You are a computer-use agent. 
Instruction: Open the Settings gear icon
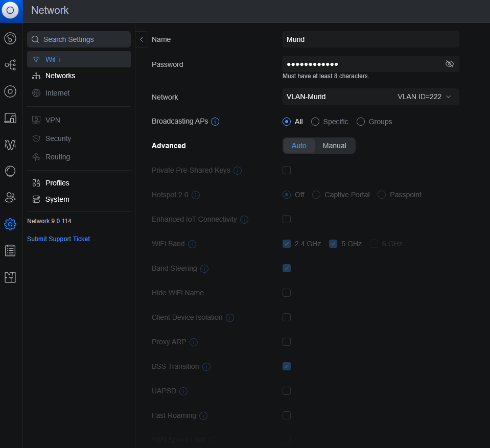(x=10, y=224)
